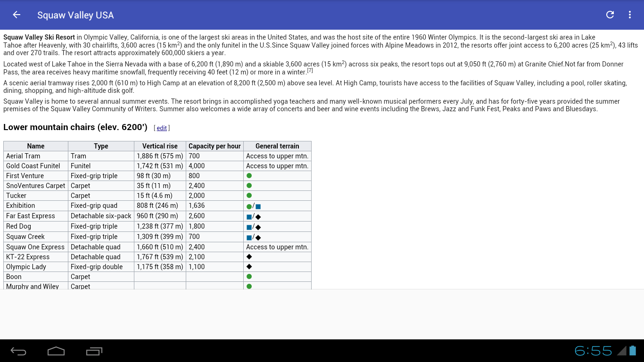The width and height of the screenshot is (644, 362).
Task: Click the '808 ft (246 m)' vertical rise cell
Action: 160,206
